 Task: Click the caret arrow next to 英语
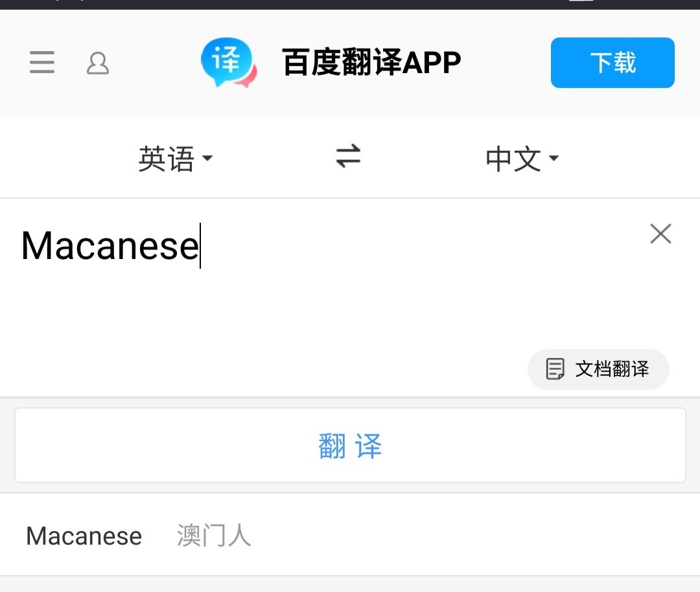[x=207, y=158]
